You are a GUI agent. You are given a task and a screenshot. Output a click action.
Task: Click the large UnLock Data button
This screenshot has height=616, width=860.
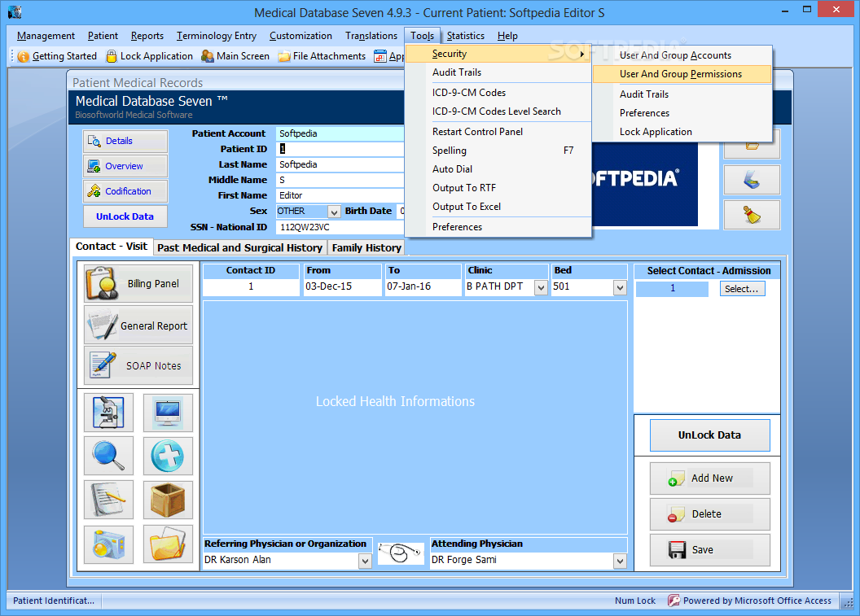coord(709,435)
